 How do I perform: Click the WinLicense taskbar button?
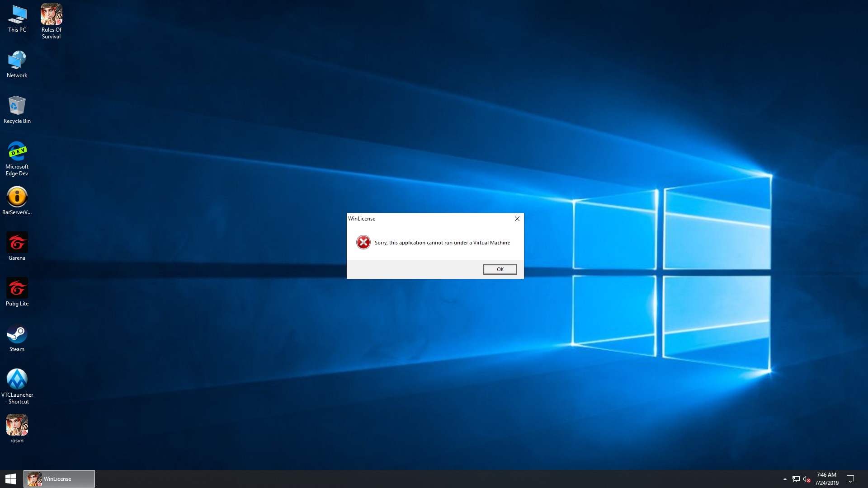tap(59, 479)
